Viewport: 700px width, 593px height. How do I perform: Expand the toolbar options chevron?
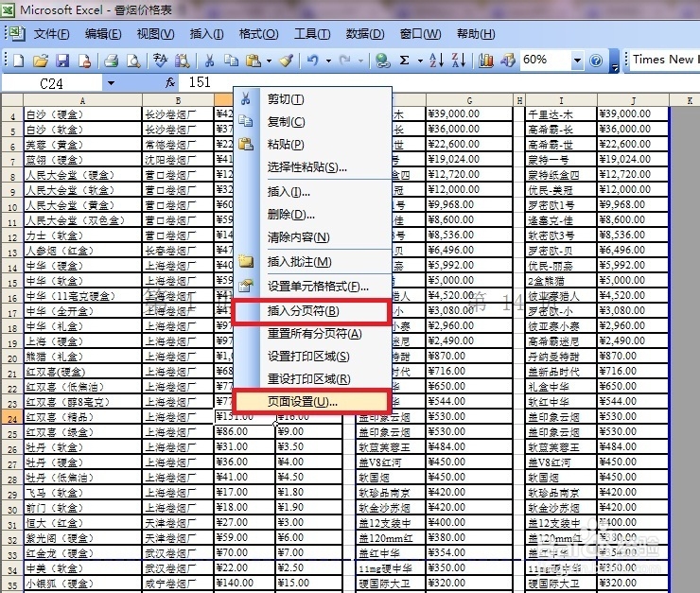(x=614, y=61)
